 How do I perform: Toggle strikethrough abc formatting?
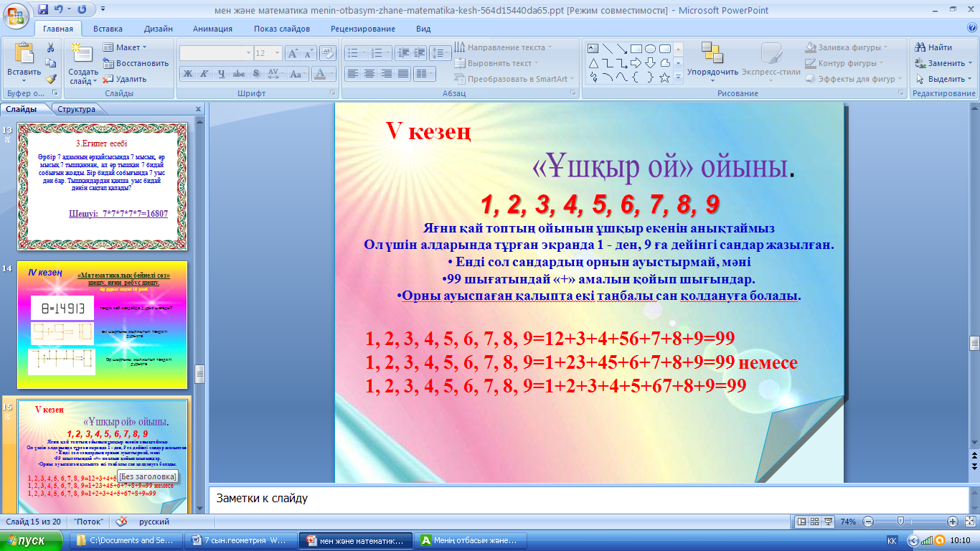point(239,73)
